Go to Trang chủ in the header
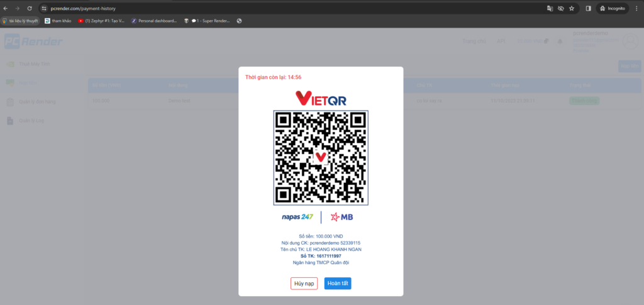This screenshot has width=644, height=305. coord(474,42)
